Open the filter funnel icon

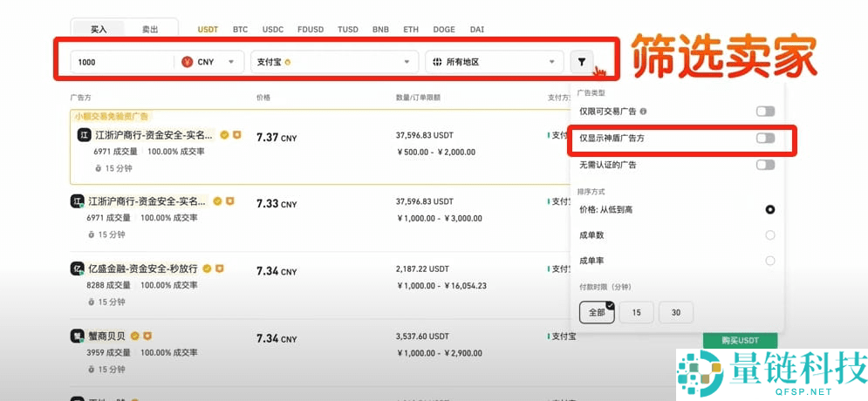click(x=582, y=62)
